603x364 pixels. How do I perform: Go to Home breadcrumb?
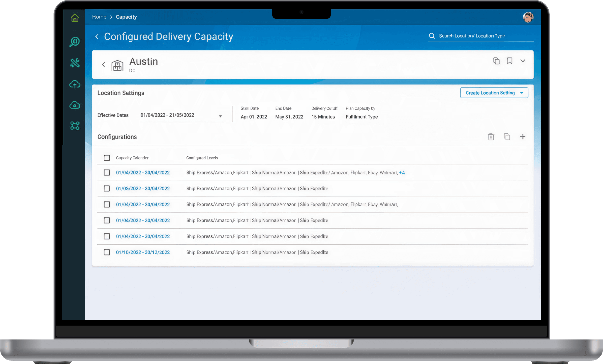(99, 17)
